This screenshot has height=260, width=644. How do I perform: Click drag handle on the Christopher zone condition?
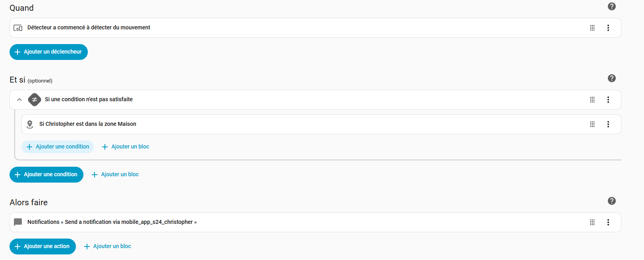coord(592,124)
